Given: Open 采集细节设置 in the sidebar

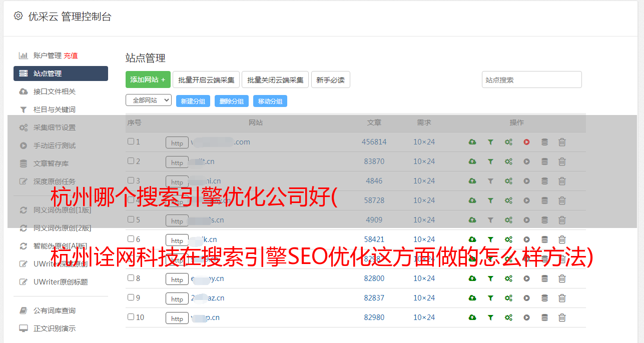Looking at the screenshot, I should tap(55, 127).
